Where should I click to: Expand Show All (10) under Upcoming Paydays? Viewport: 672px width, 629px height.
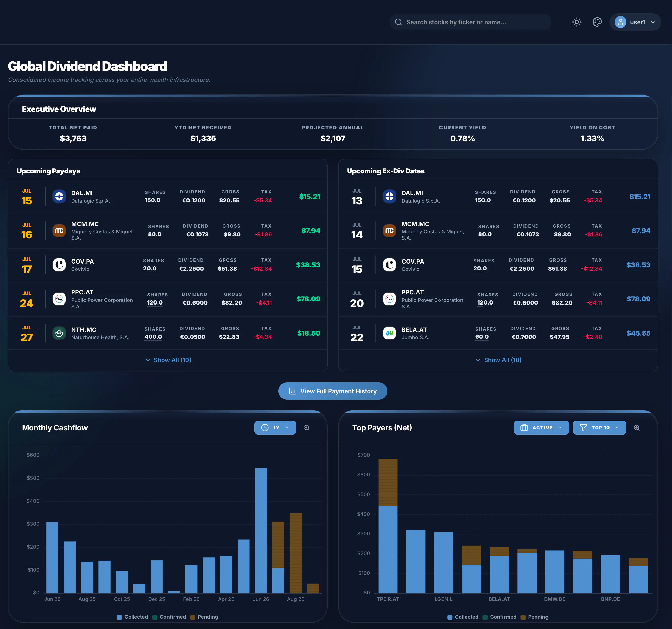(168, 360)
